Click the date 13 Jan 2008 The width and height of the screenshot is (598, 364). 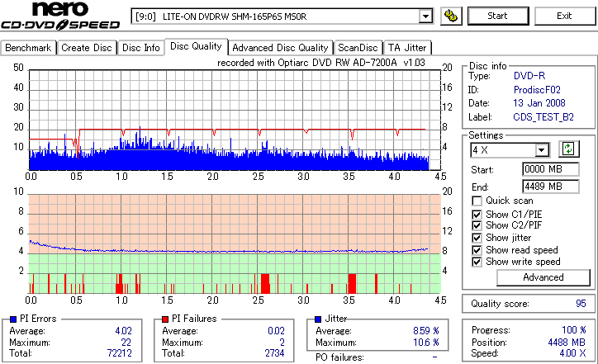(x=539, y=103)
